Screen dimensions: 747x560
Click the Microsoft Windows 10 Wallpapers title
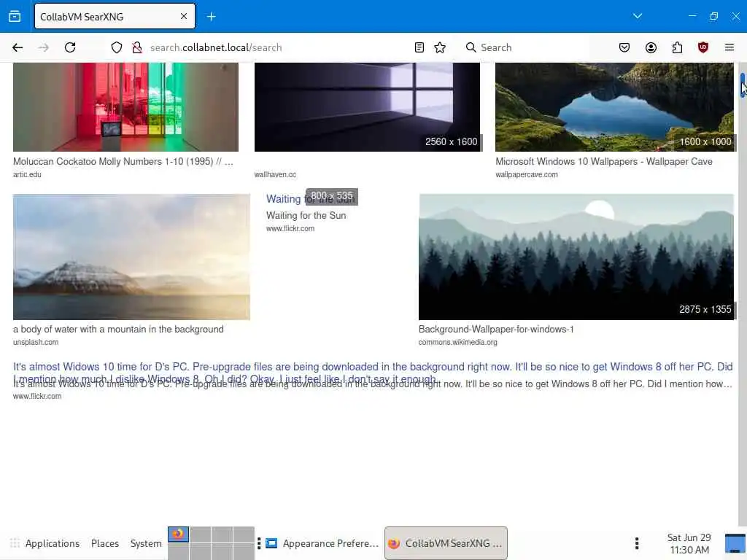[603, 162]
